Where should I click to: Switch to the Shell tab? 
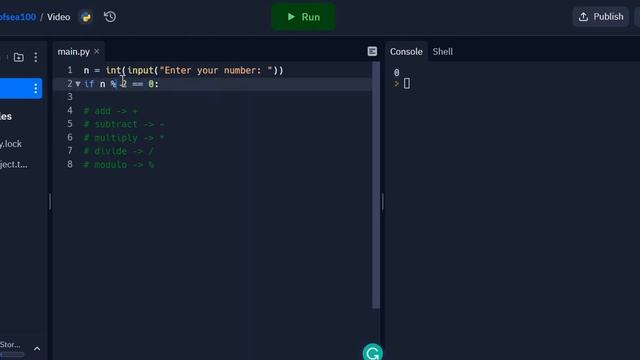(x=442, y=51)
